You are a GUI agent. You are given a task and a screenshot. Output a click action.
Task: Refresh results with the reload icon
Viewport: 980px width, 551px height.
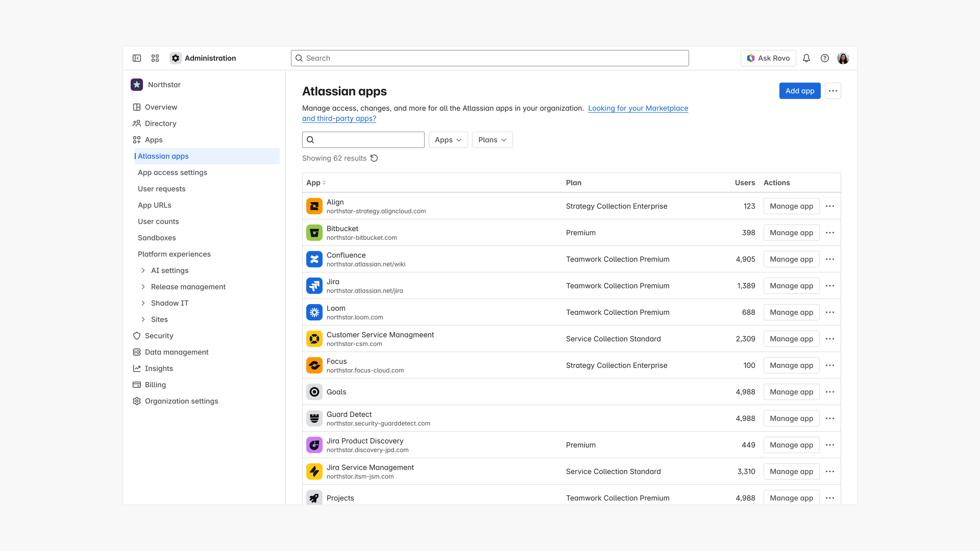374,158
